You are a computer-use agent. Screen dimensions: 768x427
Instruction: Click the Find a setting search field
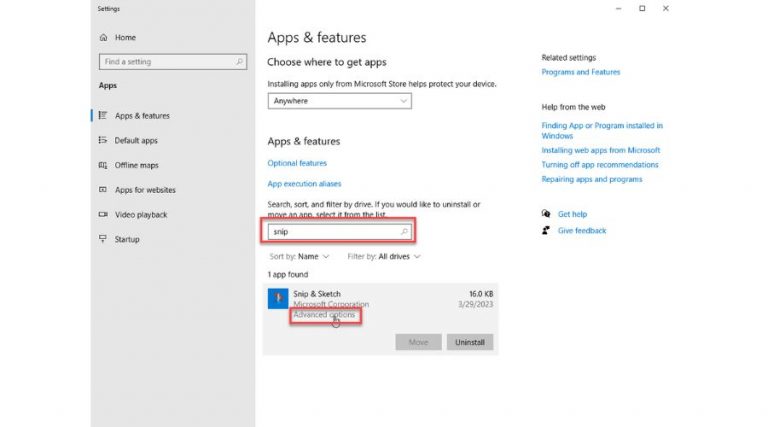coord(172,62)
